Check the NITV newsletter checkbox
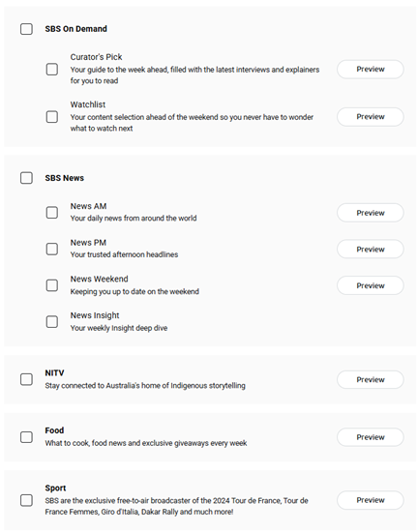 pyautogui.click(x=26, y=379)
